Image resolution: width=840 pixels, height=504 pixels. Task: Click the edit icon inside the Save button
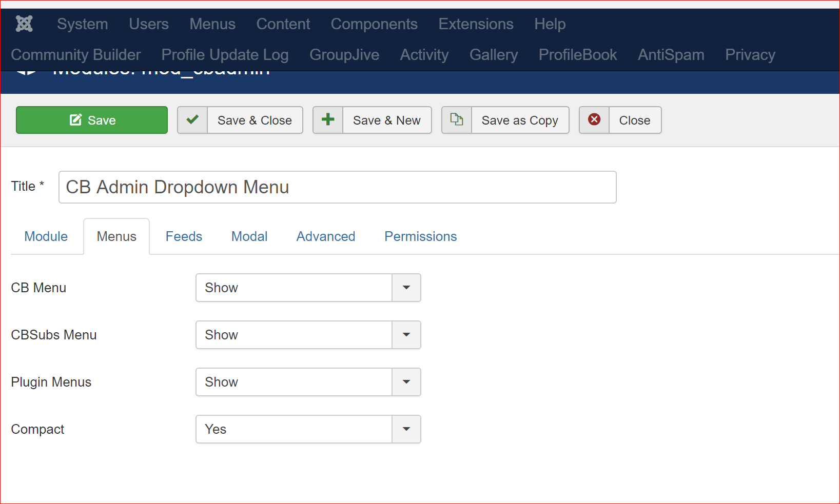click(76, 120)
